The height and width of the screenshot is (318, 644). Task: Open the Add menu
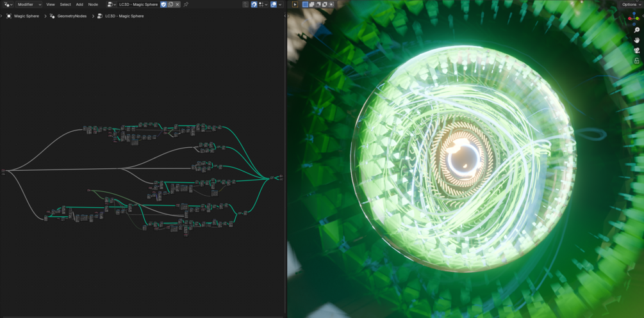point(79,4)
